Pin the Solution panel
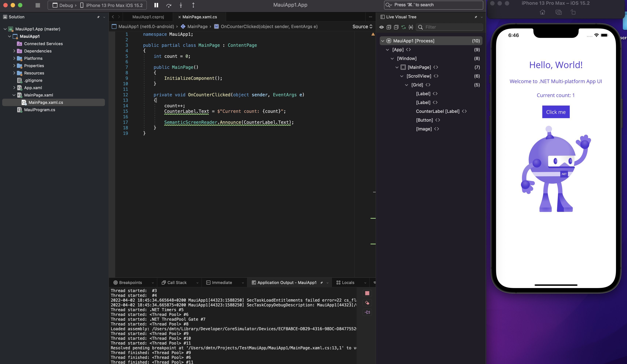This screenshot has height=364, width=627. point(98,17)
